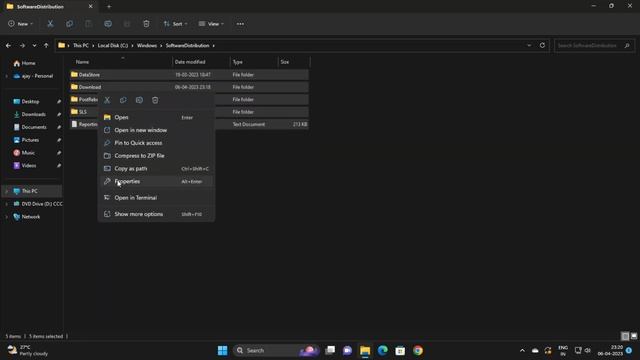
Task: Choose Copy as path
Action: click(156, 169)
